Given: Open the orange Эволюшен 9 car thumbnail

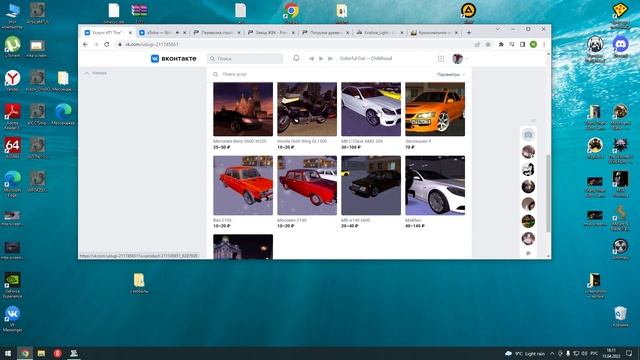Looking at the screenshot, I should click(435, 109).
